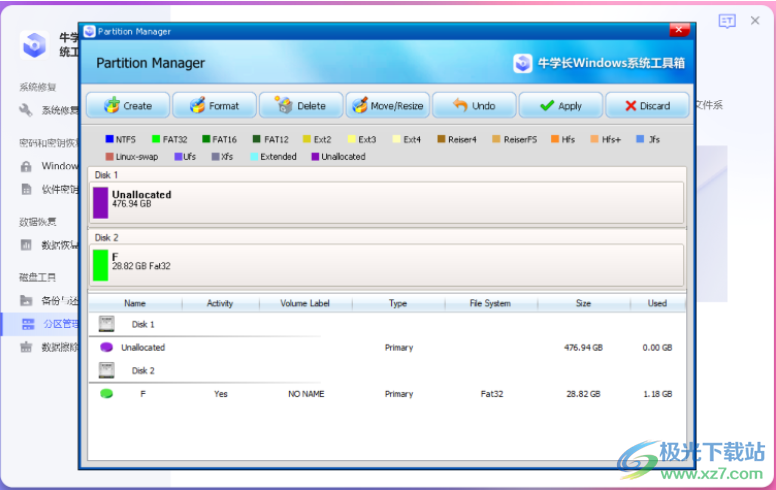Click the Reiser4 legend swatch
Viewport: 776px width, 490px height.
coord(441,139)
